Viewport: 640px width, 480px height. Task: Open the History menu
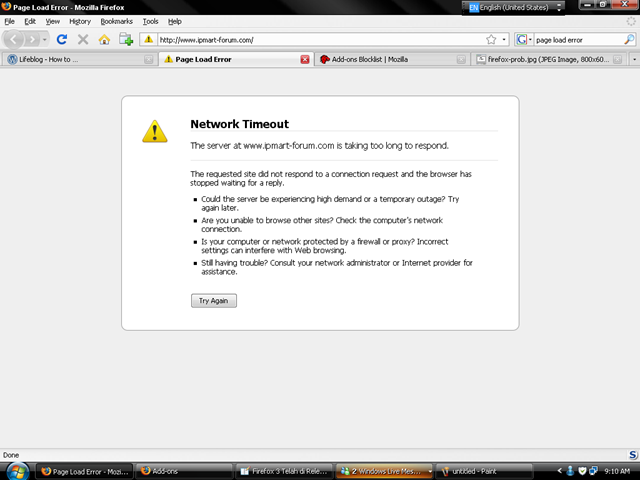click(x=80, y=21)
